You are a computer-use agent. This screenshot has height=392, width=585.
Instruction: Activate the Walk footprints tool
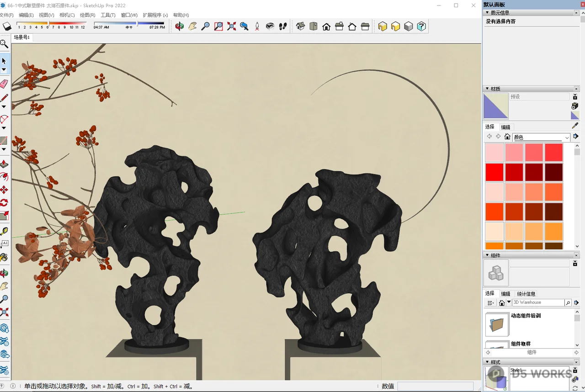pyautogui.click(x=283, y=26)
